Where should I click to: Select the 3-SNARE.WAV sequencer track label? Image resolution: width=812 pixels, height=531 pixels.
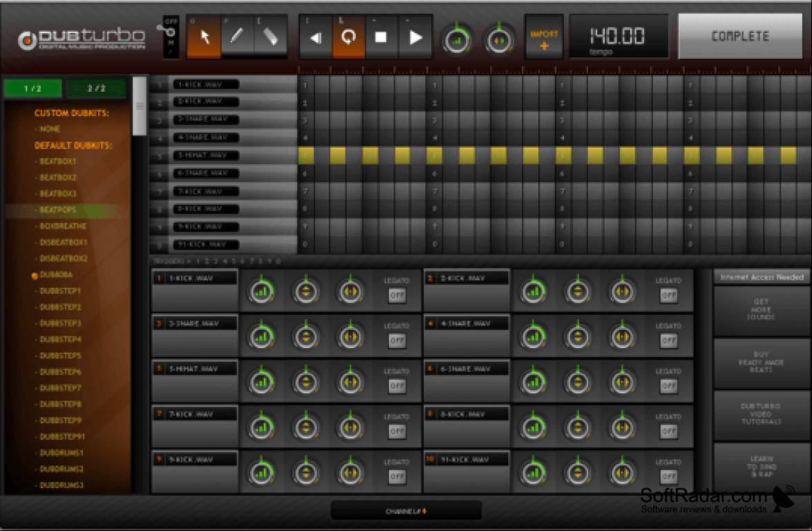pos(206,119)
